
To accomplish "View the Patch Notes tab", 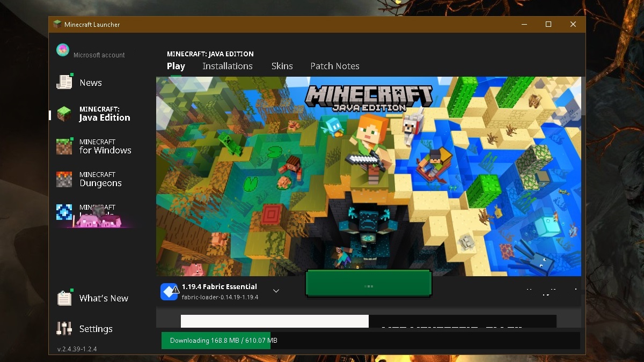I will coord(334,66).
